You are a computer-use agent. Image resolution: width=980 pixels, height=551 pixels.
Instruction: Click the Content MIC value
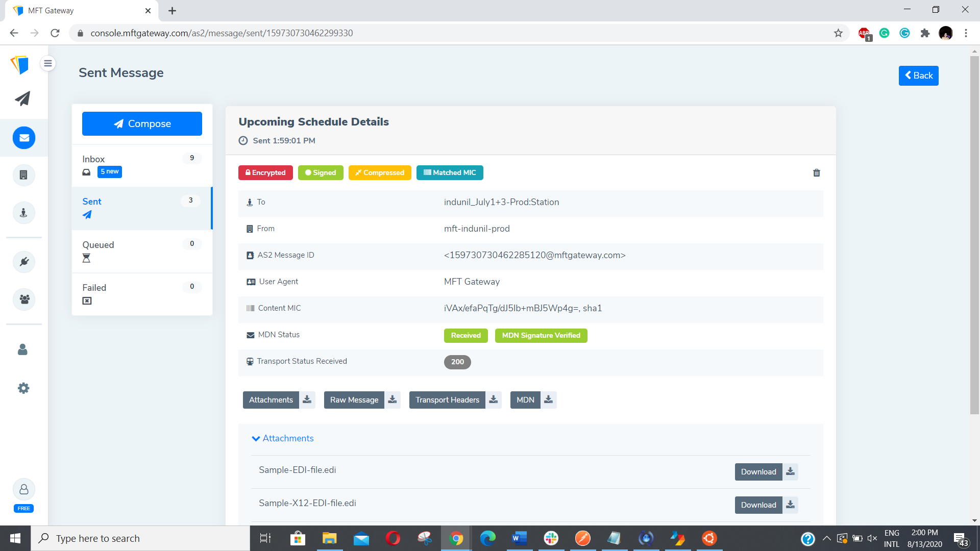[523, 308]
